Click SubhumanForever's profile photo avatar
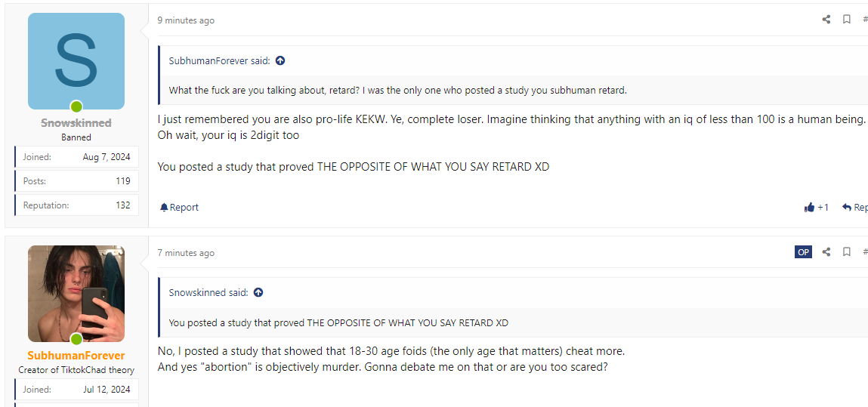 [76, 294]
